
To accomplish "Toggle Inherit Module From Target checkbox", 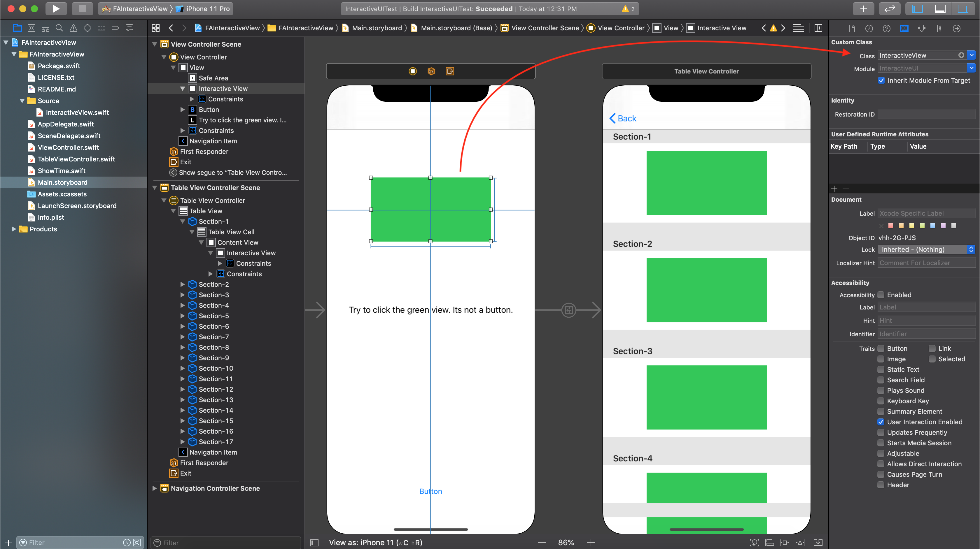I will 881,80.
